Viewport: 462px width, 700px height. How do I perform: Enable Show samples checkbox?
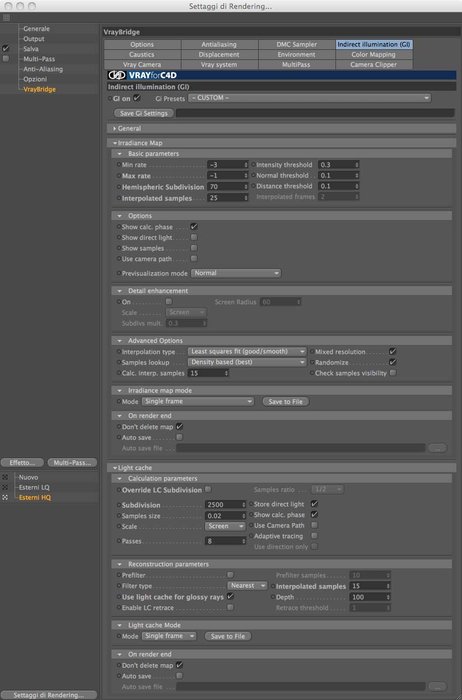click(194, 248)
